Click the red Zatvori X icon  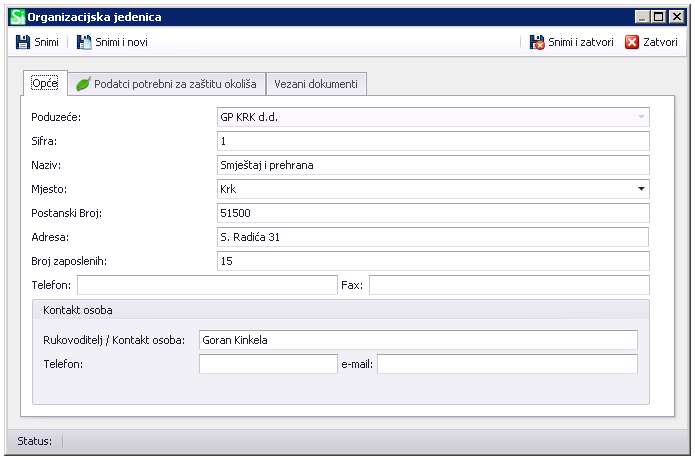click(x=632, y=42)
